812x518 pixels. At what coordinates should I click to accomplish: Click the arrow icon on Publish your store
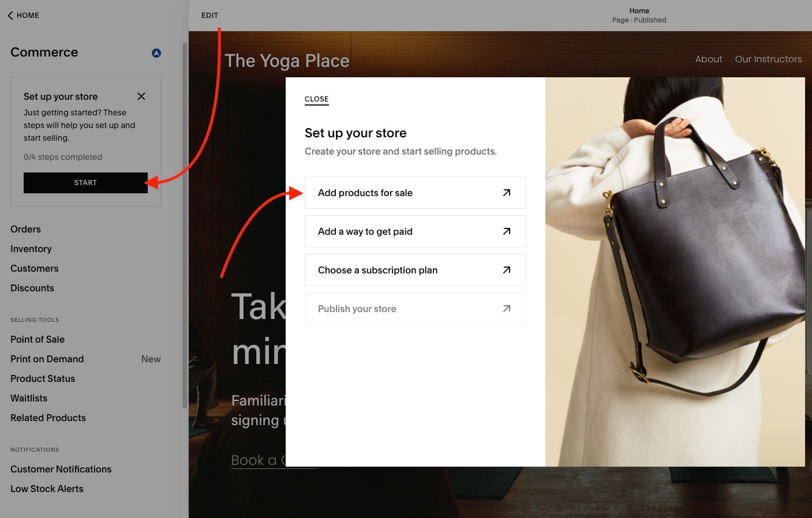[506, 308]
